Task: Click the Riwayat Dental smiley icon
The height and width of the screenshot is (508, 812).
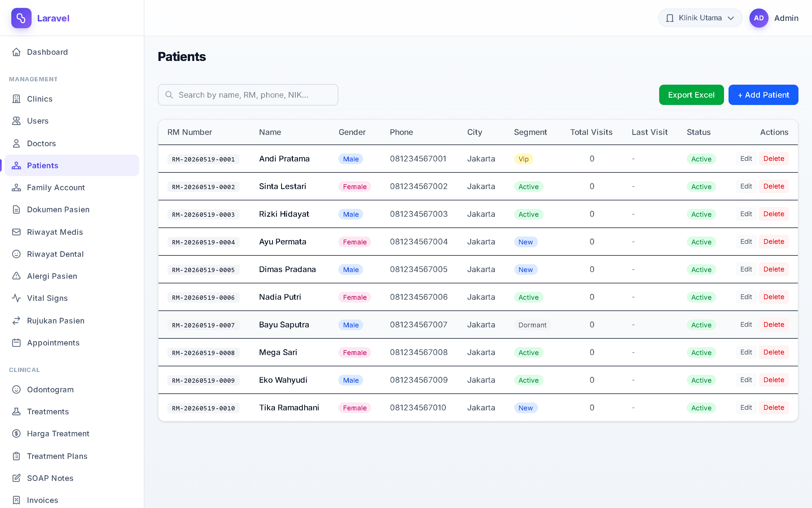Action: pyautogui.click(x=16, y=254)
